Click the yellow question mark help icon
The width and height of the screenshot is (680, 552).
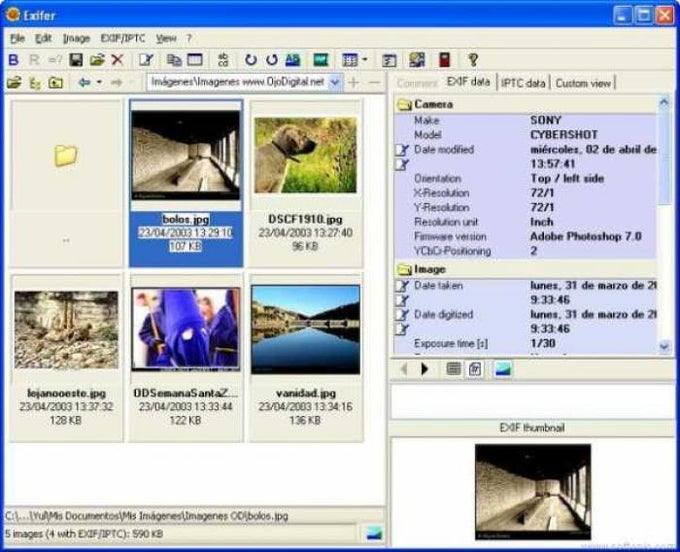(473, 60)
